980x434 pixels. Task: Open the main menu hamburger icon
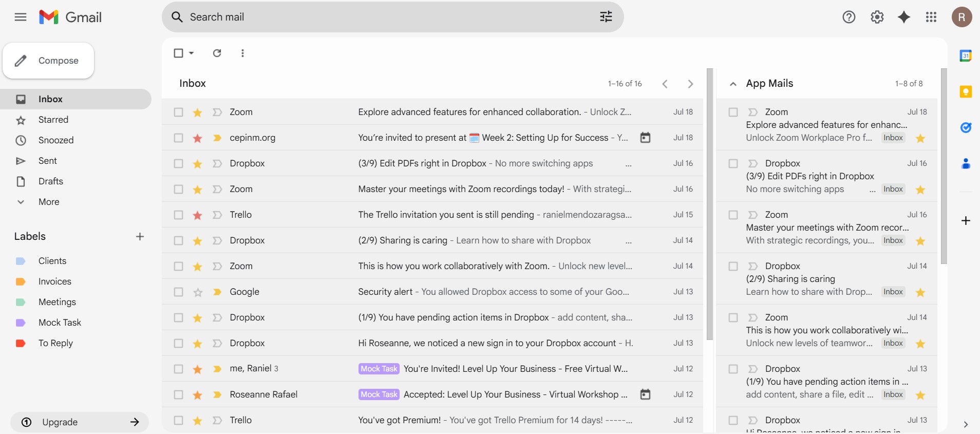pos(21,17)
